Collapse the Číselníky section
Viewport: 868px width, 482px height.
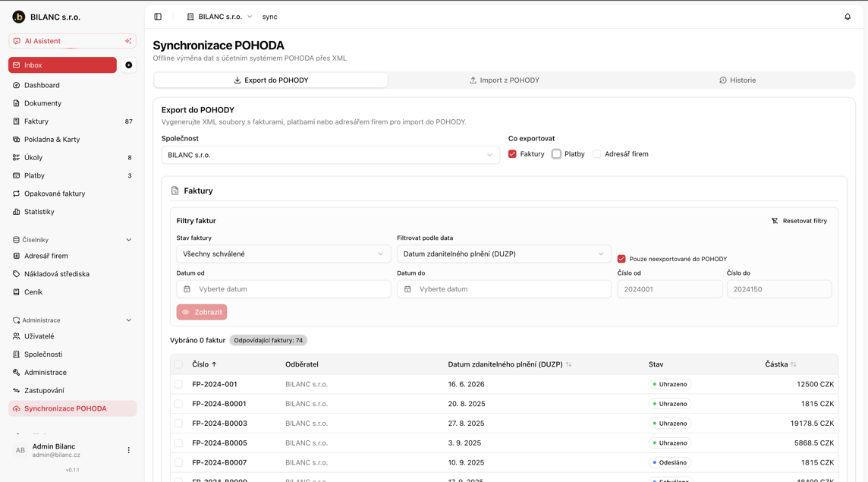pos(128,240)
